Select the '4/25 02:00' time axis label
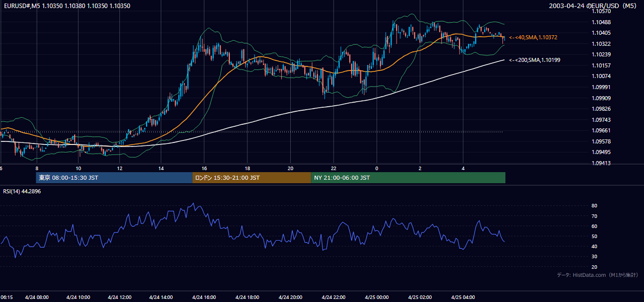Image resolution: width=644 pixels, height=302 pixels. click(x=420, y=297)
